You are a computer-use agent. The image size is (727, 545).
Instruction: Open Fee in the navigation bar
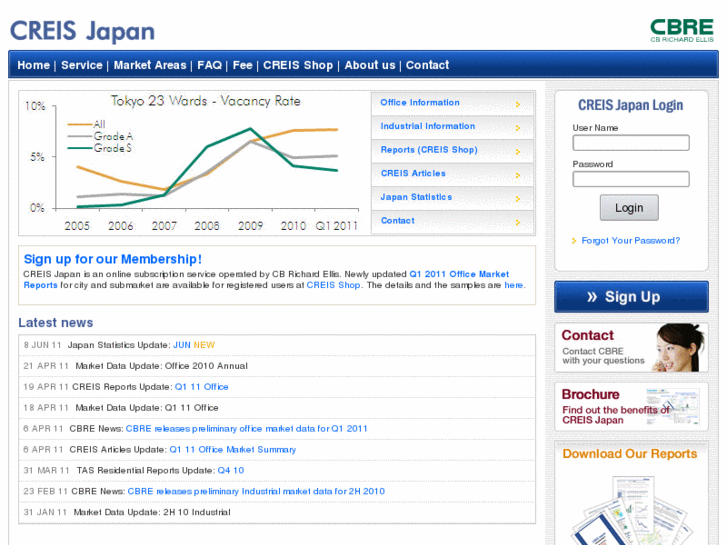(x=242, y=65)
